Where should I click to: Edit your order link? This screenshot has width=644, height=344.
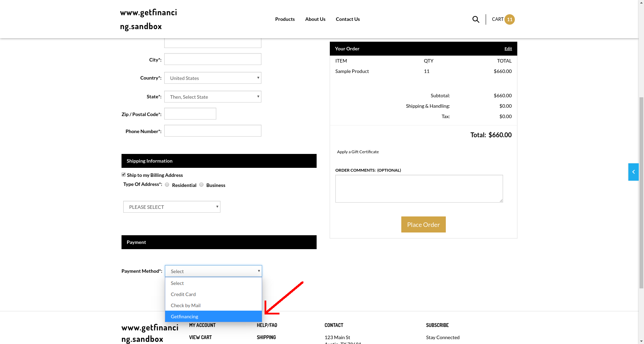508,49
